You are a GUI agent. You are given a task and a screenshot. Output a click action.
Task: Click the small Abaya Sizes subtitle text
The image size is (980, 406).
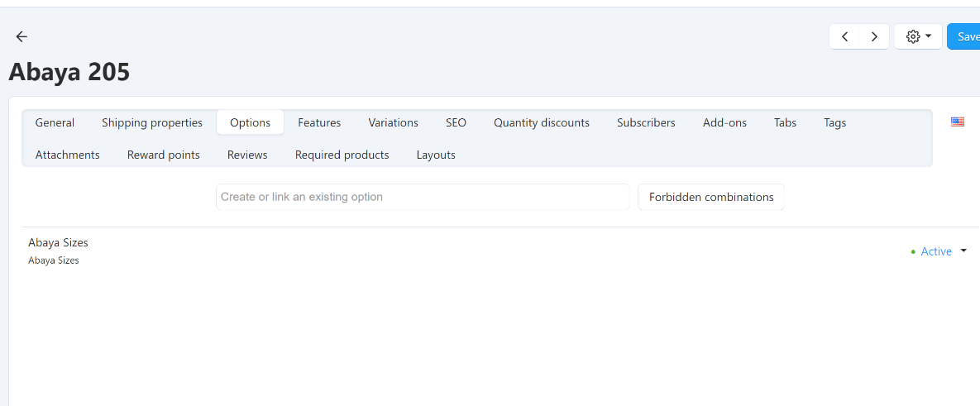pyautogui.click(x=54, y=260)
